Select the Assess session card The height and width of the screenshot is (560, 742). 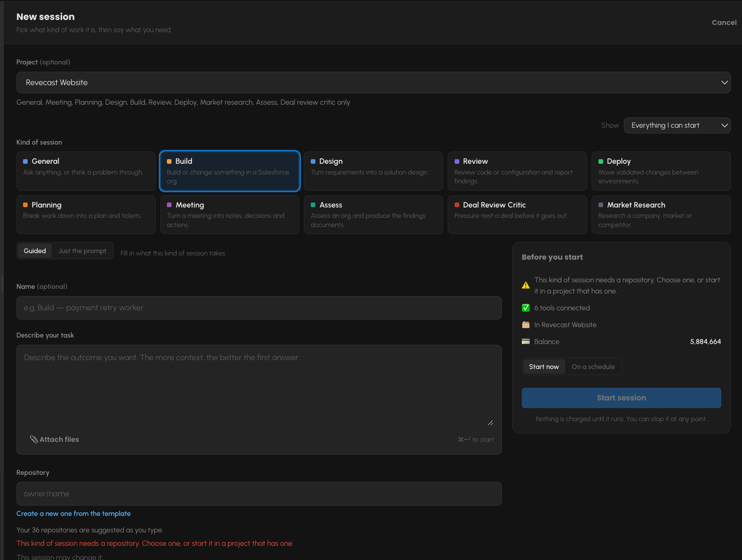373,215
